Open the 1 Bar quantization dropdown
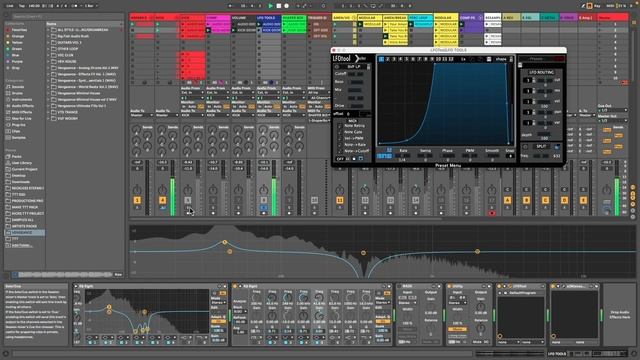 click(91, 6)
